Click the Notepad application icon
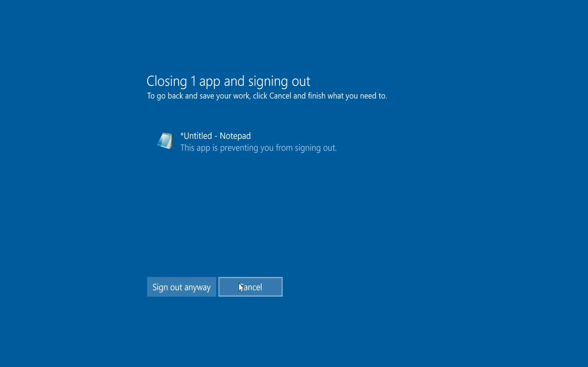This screenshot has width=588, height=367. 165,141
